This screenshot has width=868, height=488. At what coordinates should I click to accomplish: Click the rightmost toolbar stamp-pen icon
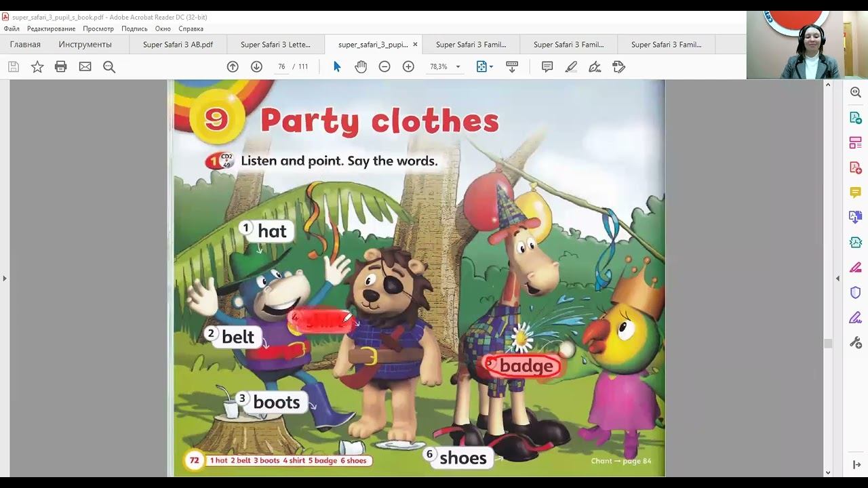point(618,66)
